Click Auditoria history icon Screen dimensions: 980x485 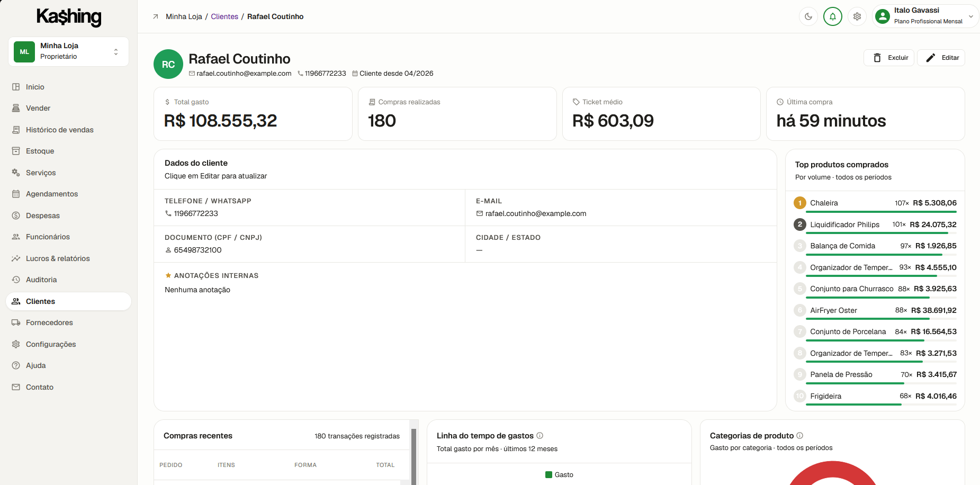pyautogui.click(x=16, y=280)
